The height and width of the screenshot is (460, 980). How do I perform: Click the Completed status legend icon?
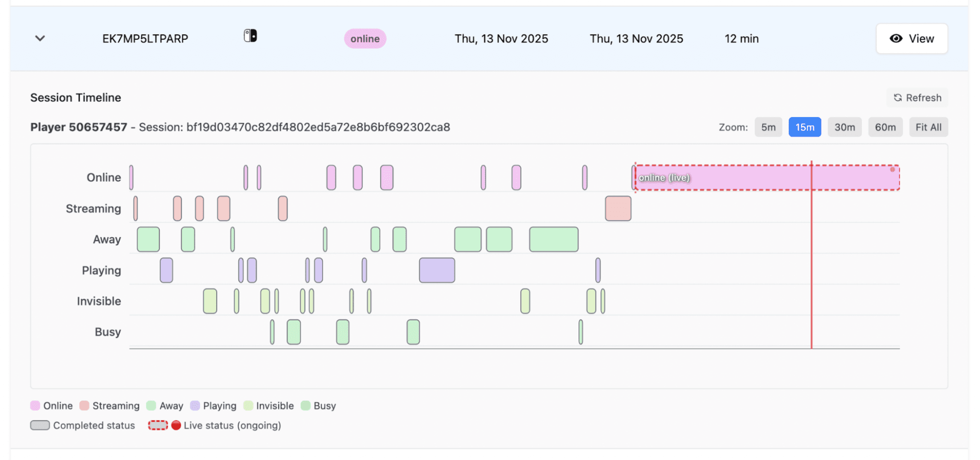click(40, 425)
